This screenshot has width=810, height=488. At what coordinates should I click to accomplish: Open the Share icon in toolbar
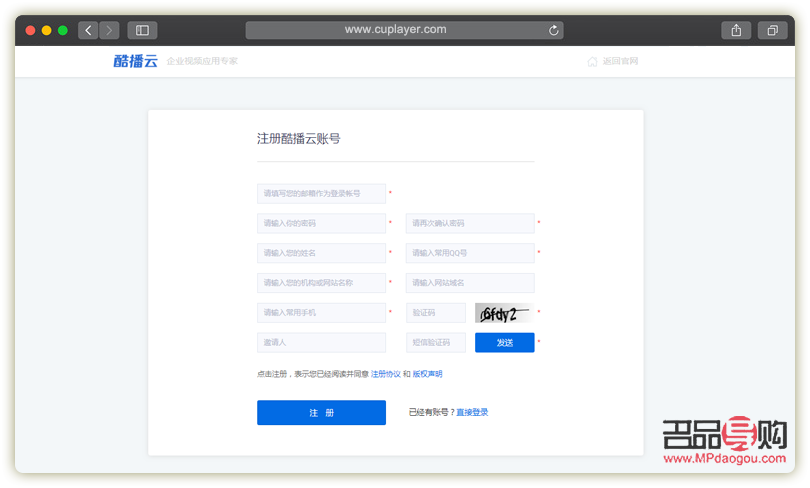[x=736, y=31]
